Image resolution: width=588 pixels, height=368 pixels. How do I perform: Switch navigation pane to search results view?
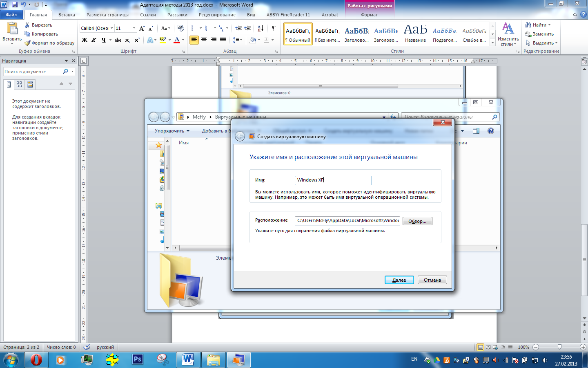point(30,85)
